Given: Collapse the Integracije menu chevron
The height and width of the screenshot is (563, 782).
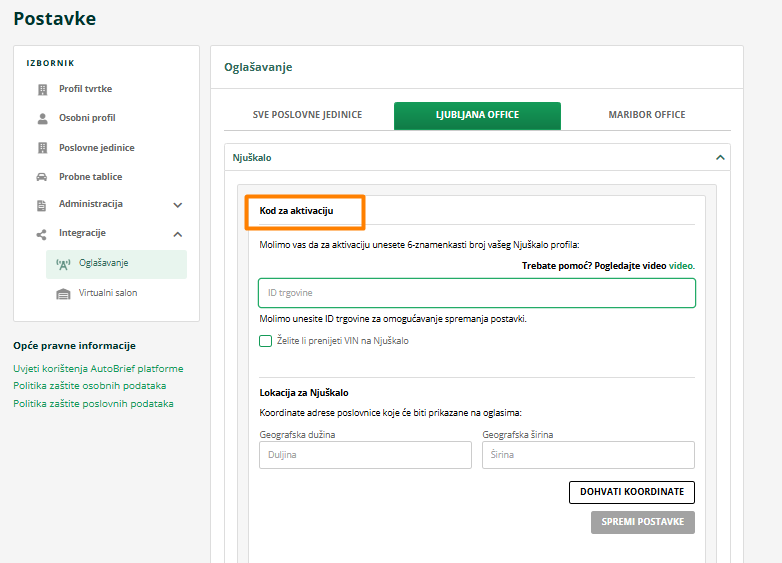Looking at the screenshot, I should point(178,234).
